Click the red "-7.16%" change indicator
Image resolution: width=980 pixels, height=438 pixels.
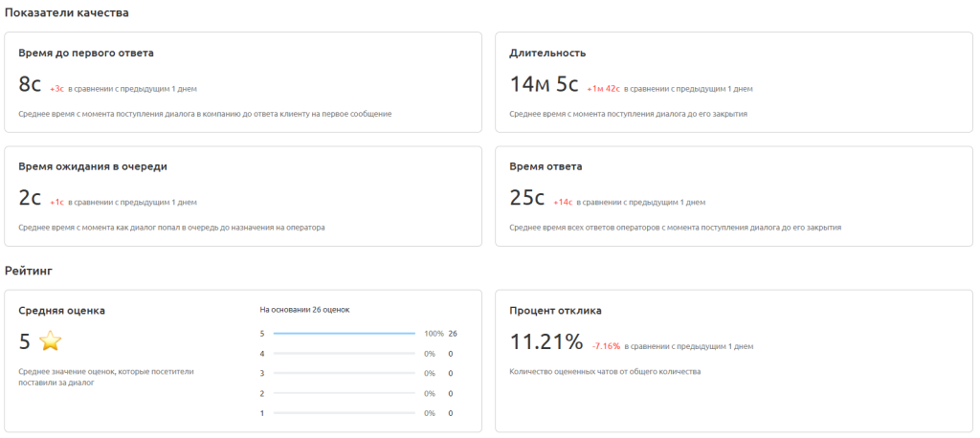tap(607, 346)
